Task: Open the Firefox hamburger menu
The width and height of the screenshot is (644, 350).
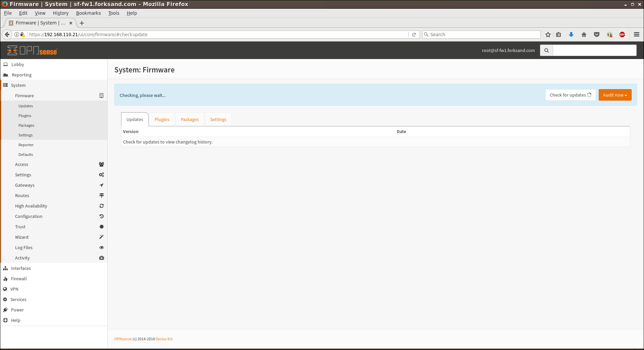Action: click(x=637, y=35)
